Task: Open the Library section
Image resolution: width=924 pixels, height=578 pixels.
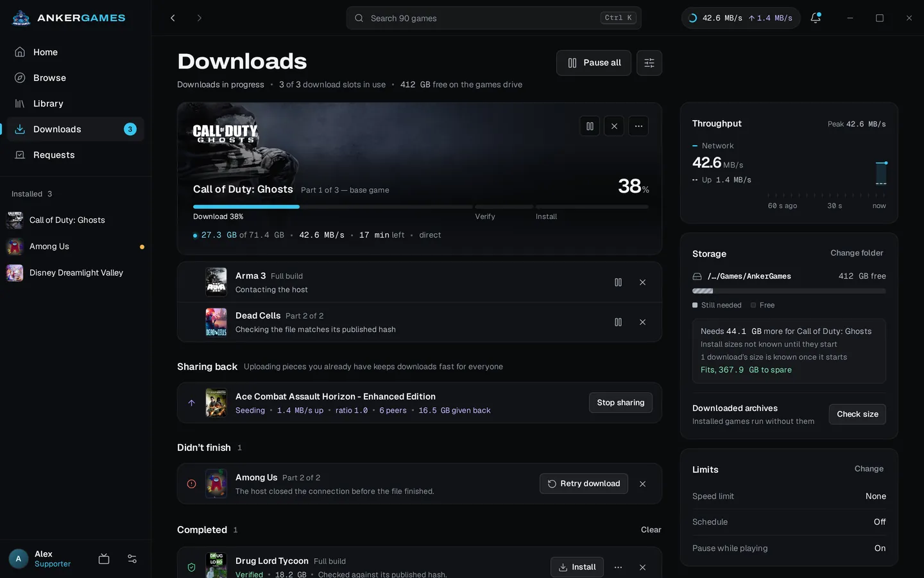Action: click(76, 103)
